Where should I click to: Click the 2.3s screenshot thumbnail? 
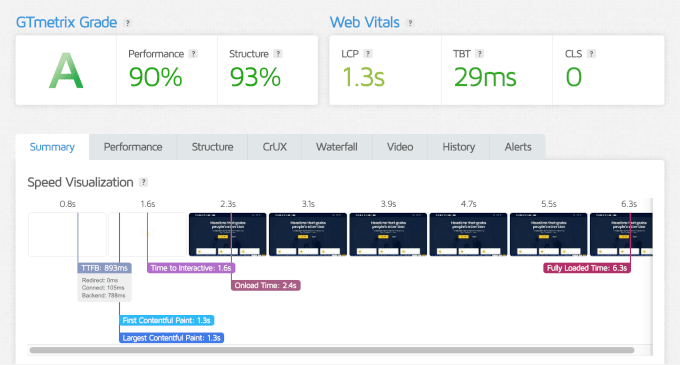pyautogui.click(x=228, y=235)
